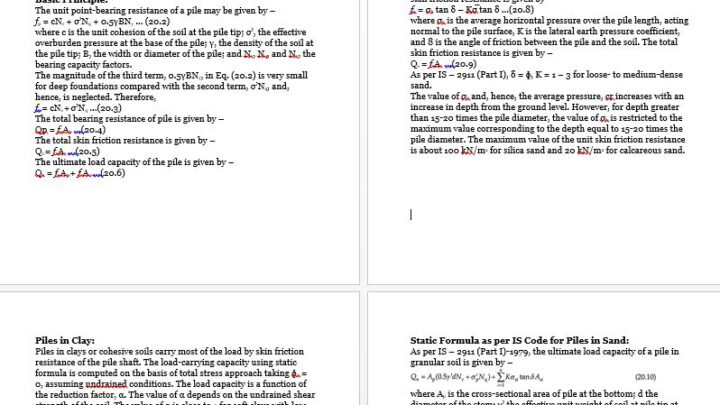The image size is (720, 405).
Task: Click the equation line ending '(20.4)'
Action: click(70, 129)
